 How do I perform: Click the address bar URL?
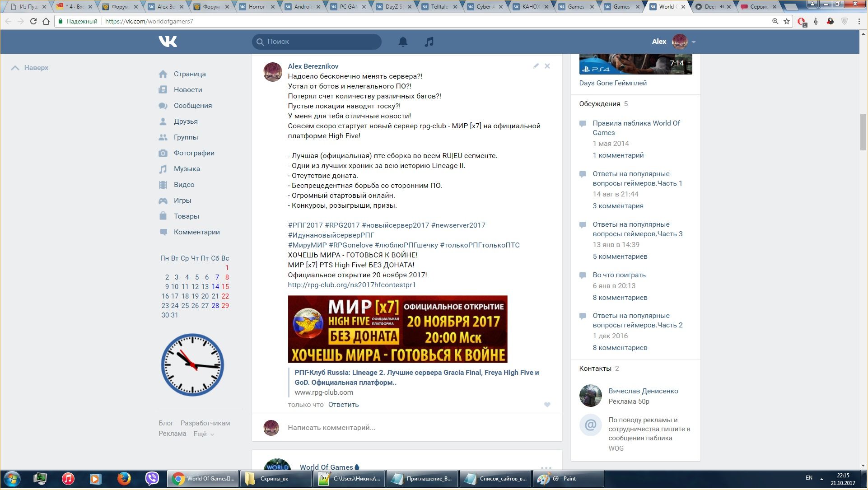click(x=149, y=21)
